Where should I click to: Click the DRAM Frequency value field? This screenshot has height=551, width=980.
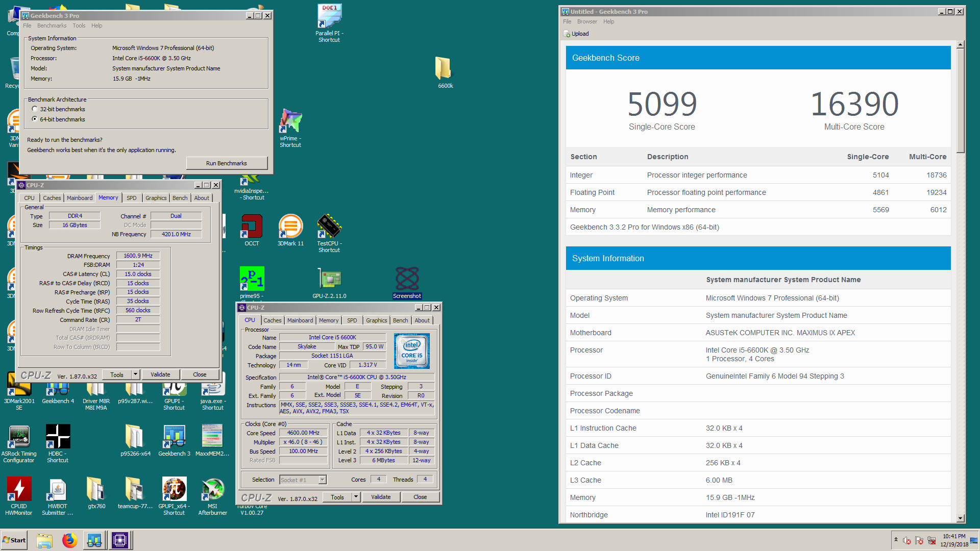click(x=138, y=256)
